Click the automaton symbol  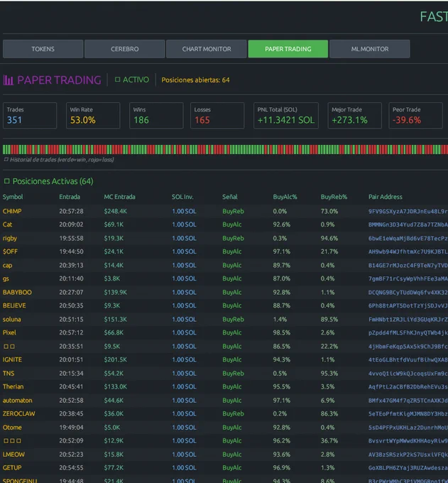[x=18, y=401]
